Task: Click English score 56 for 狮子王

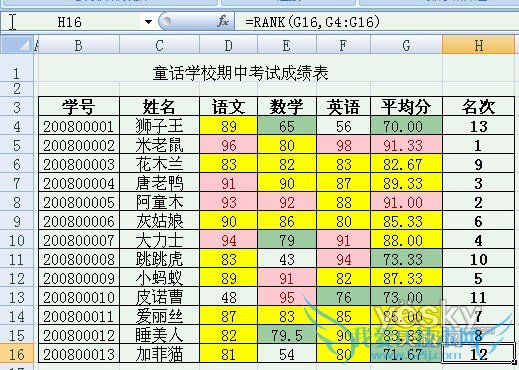Action: point(343,126)
